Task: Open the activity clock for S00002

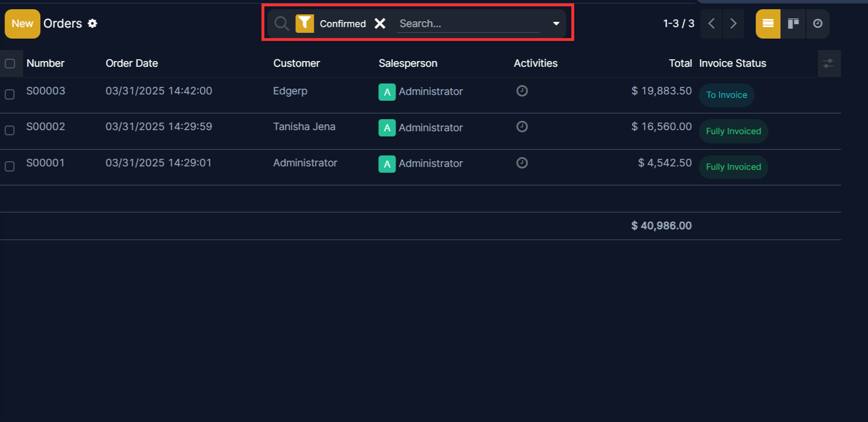Action: (x=522, y=127)
